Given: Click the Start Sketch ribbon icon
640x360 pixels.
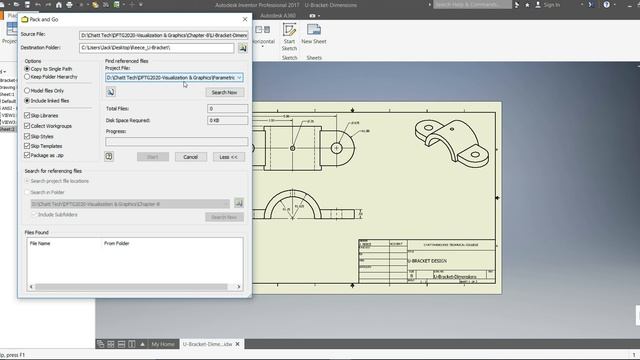Looking at the screenshot, I should 289,30.
